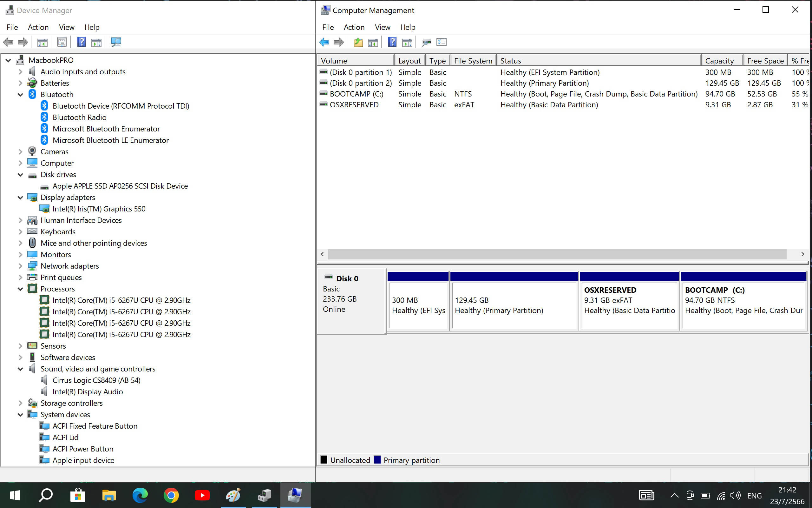Select Bluetooth Radio device

coord(79,117)
